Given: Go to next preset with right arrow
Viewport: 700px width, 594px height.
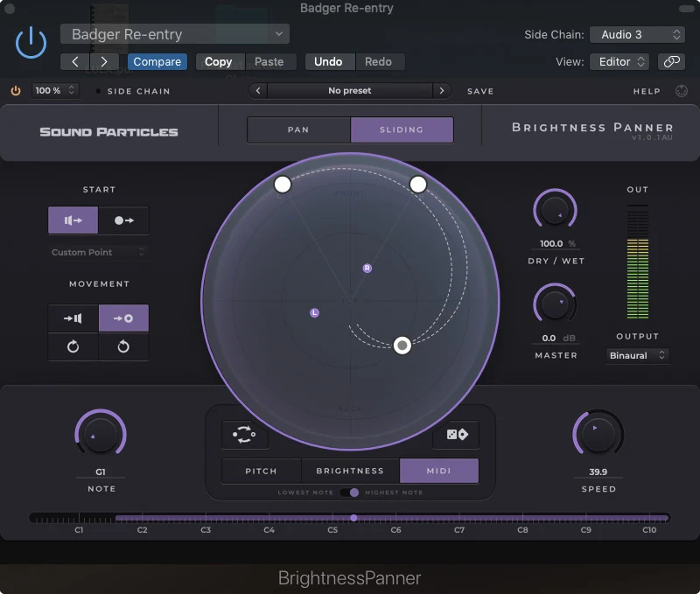Looking at the screenshot, I should (104, 61).
